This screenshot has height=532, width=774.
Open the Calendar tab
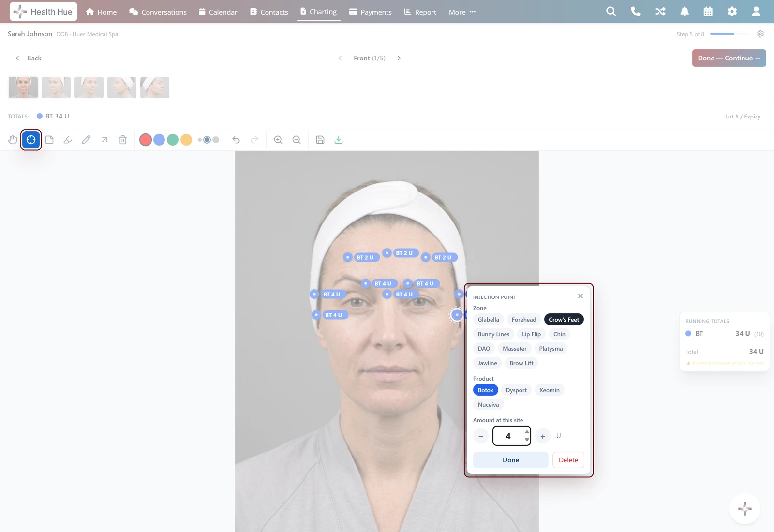coord(218,12)
